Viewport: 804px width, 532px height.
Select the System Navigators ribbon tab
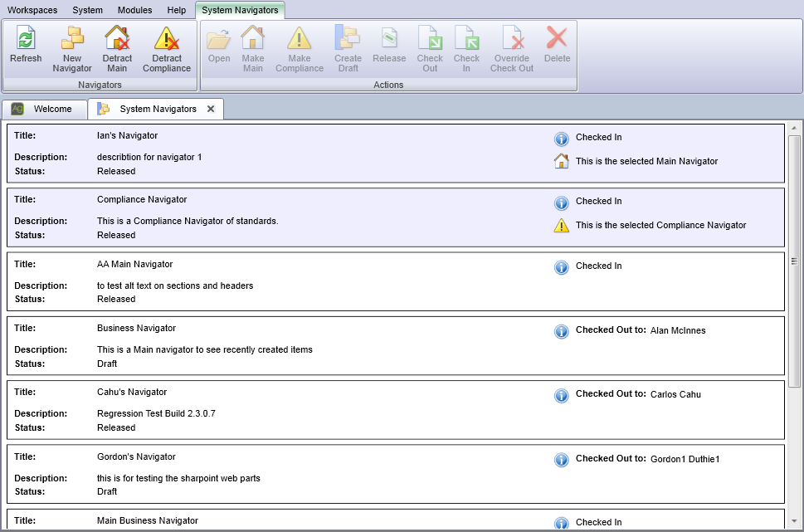pos(240,10)
